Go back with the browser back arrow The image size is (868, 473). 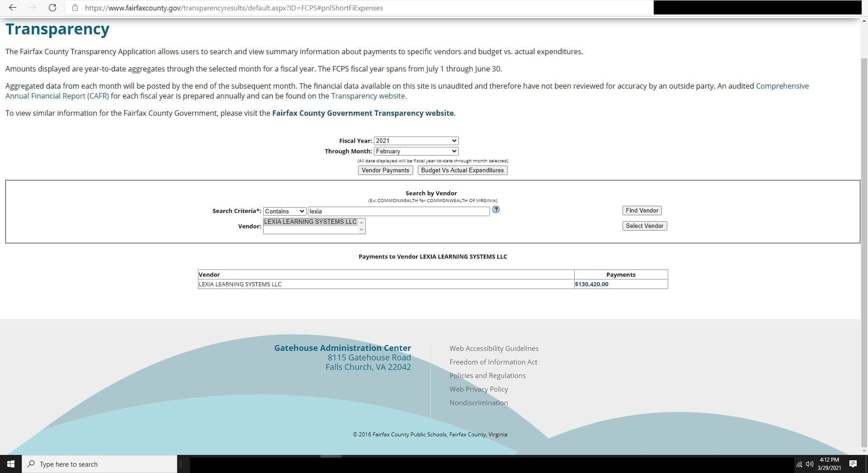[x=13, y=8]
